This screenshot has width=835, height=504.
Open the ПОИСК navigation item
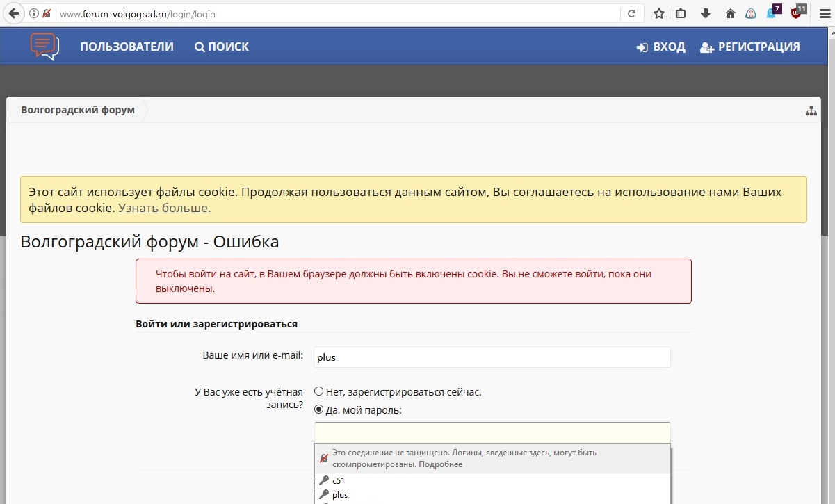221,47
